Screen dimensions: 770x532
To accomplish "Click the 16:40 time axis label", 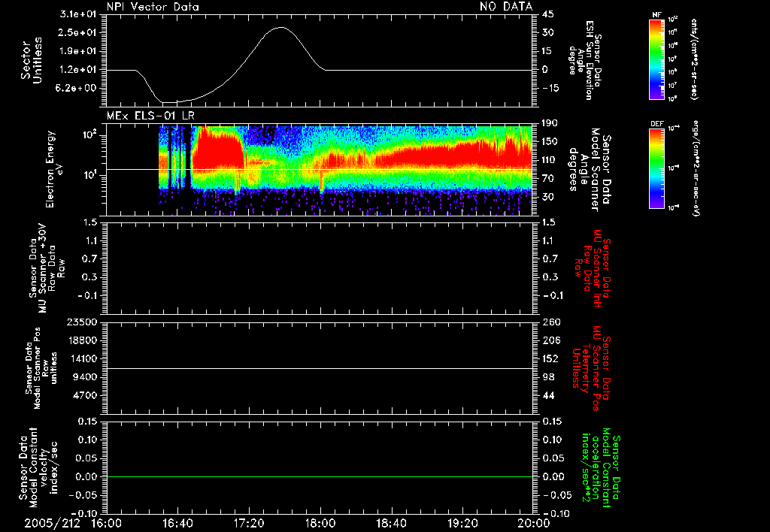I will click(x=177, y=523).
